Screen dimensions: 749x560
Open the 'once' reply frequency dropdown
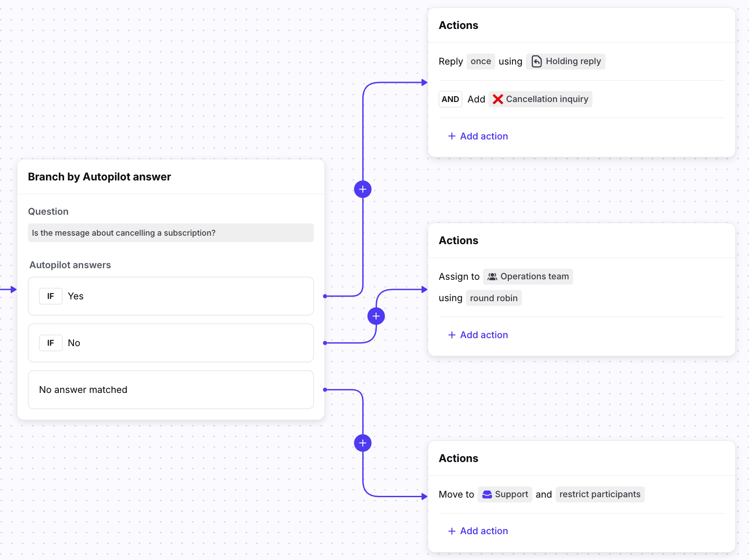click(x=480, y=61)
